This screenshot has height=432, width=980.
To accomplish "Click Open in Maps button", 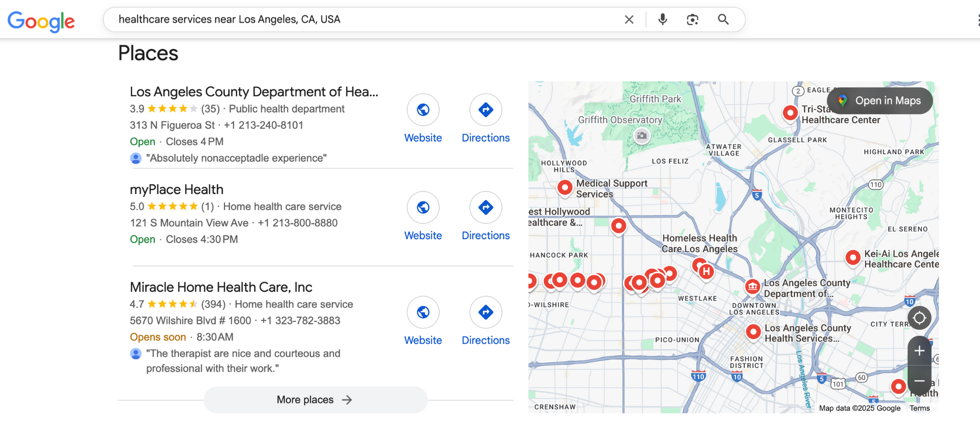I will pos(880,100).
